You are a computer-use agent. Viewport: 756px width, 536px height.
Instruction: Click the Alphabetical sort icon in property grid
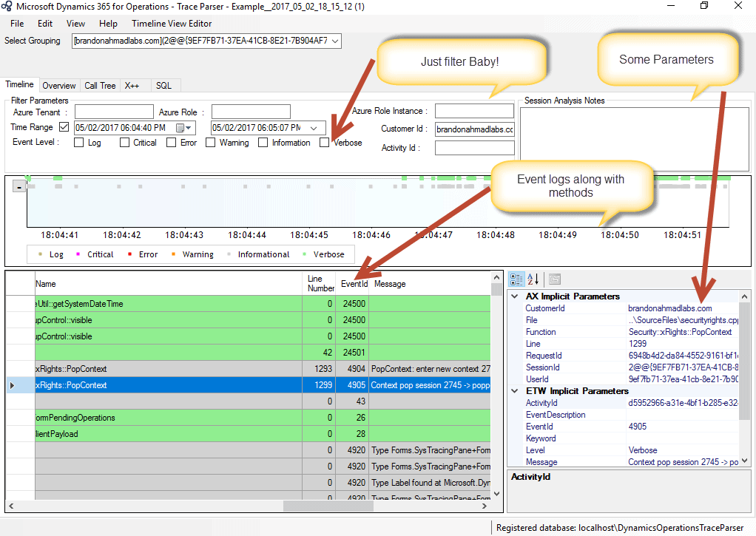click(x=533, y=279)
